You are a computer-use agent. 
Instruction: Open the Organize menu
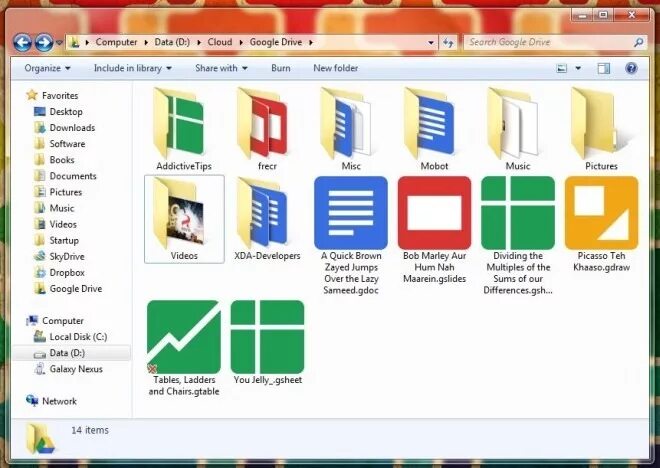pyautogui.click(x=47, y=68)
